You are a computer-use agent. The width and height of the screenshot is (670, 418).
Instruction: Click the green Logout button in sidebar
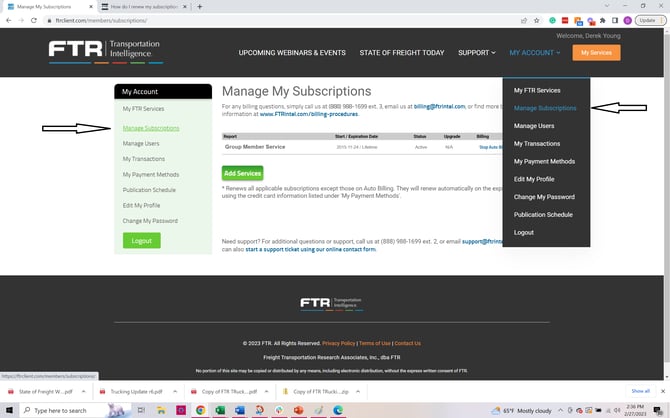[x=142, y=241]
